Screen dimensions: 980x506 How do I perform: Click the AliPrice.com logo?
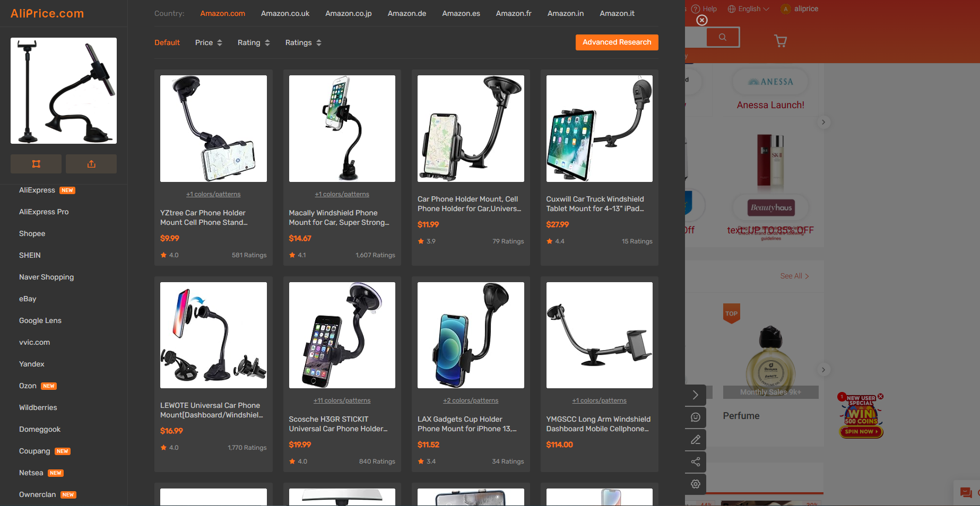click(47, 13)
